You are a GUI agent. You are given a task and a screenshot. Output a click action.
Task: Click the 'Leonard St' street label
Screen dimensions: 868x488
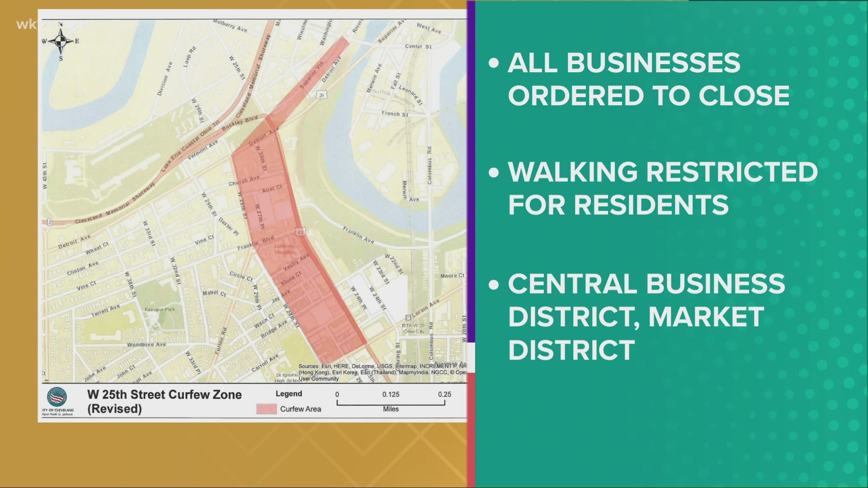(411, 95)
